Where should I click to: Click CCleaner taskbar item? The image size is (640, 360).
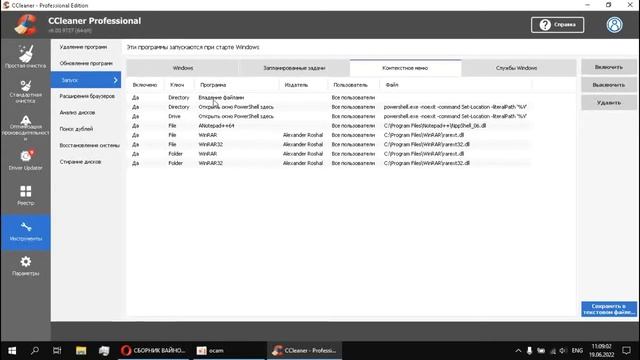(304, 351)
